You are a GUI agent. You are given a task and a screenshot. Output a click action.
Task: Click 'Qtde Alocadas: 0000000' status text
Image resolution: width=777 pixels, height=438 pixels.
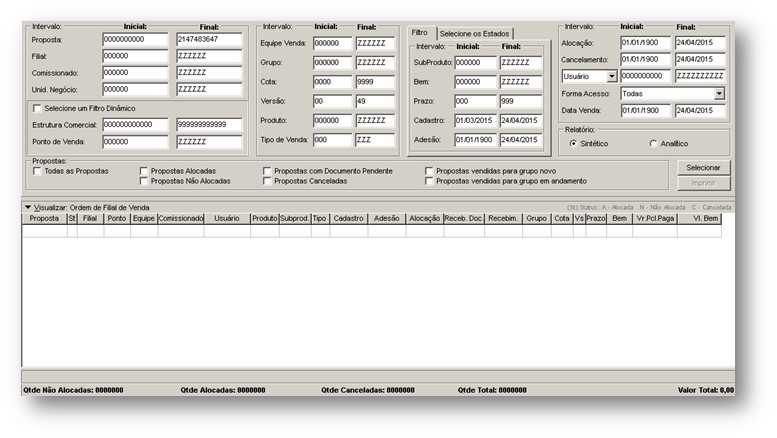223,390
